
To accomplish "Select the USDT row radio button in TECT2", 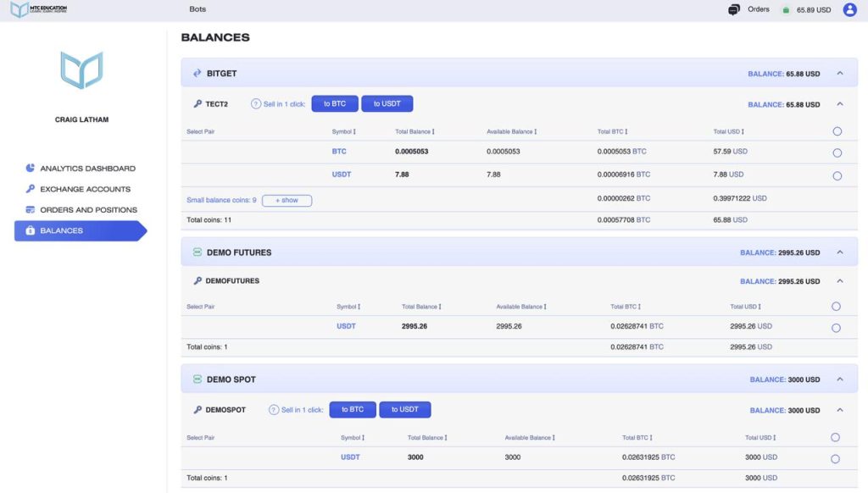I will tap(837, 176).
